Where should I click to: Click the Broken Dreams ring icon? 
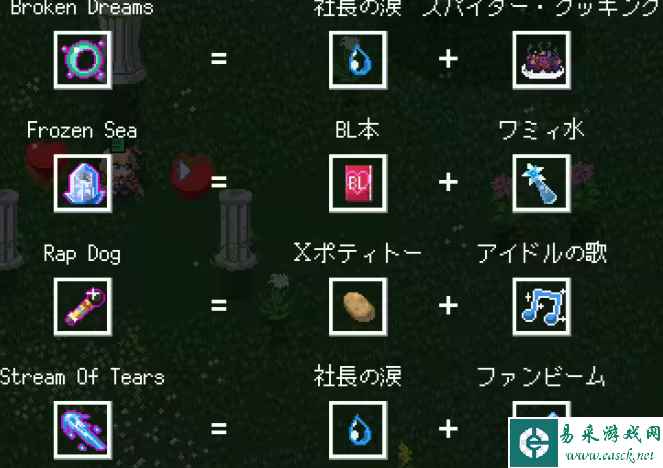pos(83,60)
